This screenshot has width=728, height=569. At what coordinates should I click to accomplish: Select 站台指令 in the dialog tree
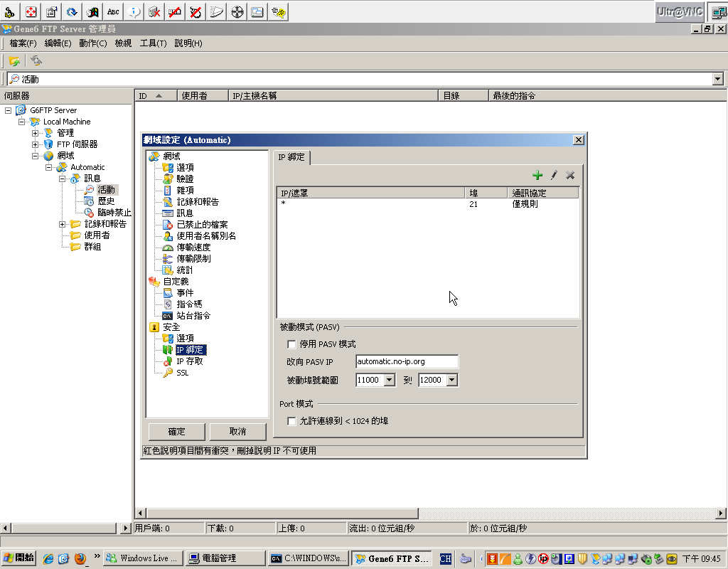click(x=193, y=315)
